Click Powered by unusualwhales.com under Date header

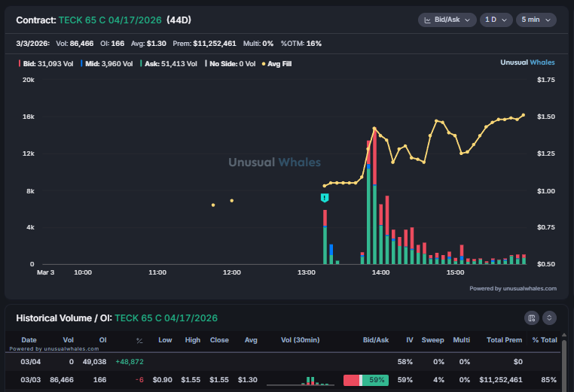pos(54,349)
